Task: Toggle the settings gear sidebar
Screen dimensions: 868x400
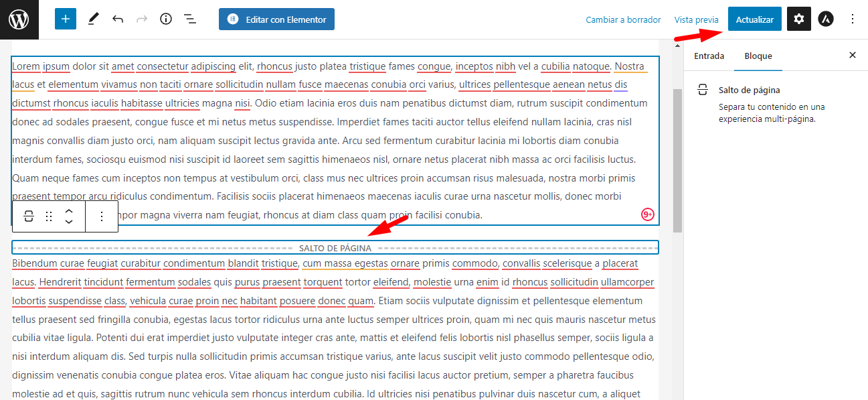Action: click(x=799, y=19)
